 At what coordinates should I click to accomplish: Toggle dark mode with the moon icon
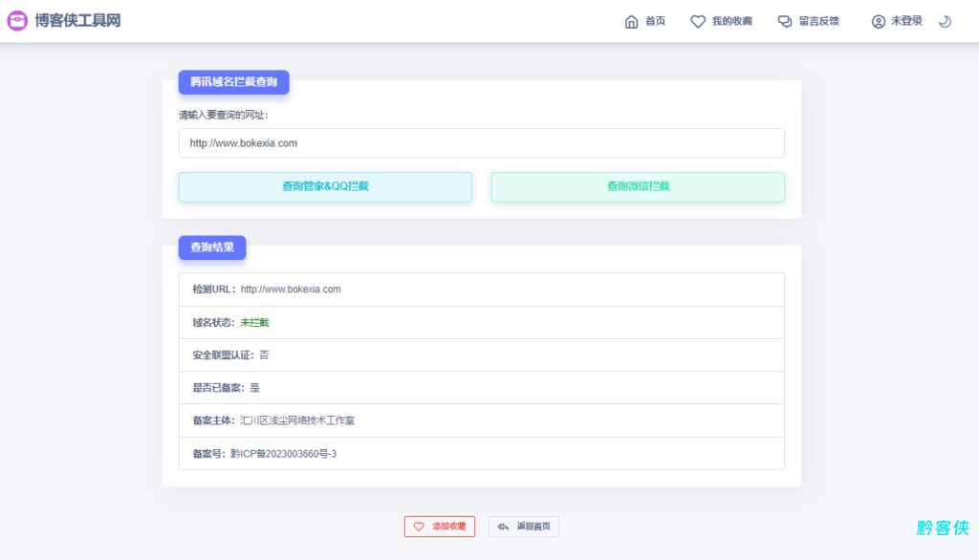(x=945, y=21)
